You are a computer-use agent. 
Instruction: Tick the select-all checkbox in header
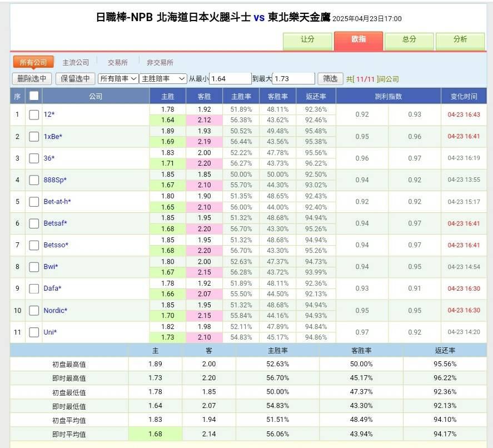click(x=34, y=96)
